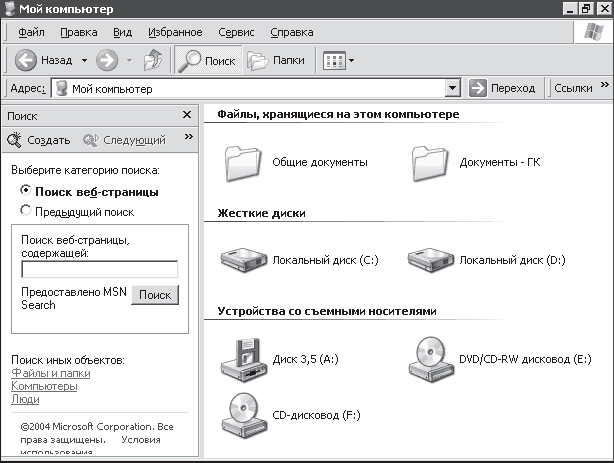Screen dimensions: 614x463
Task: Select the web page search radio button
Action: [25, 191]
